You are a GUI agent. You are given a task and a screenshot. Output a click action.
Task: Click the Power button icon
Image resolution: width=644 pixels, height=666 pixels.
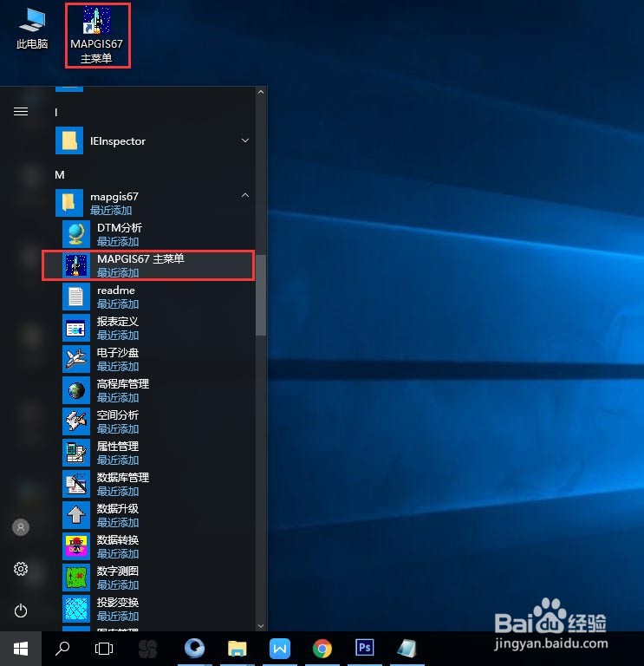tap(21, 610)
